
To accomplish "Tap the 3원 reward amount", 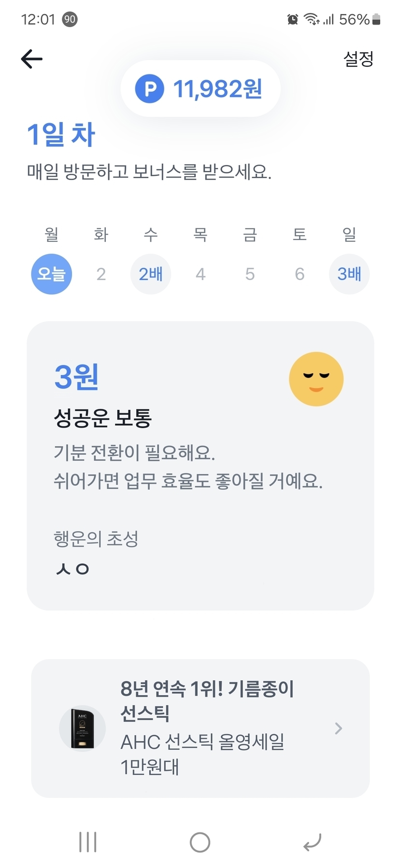I will (76, 377).
